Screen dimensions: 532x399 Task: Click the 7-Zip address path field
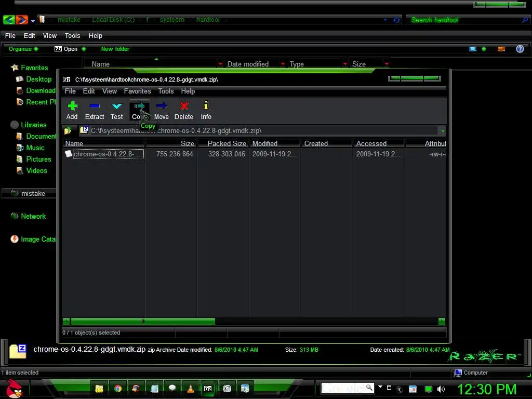260,130
